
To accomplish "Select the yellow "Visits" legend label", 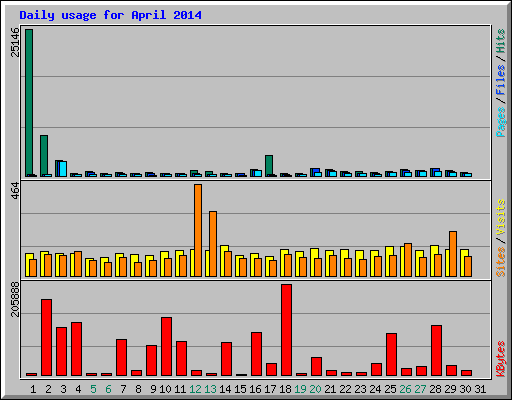I will click(501, 218).
